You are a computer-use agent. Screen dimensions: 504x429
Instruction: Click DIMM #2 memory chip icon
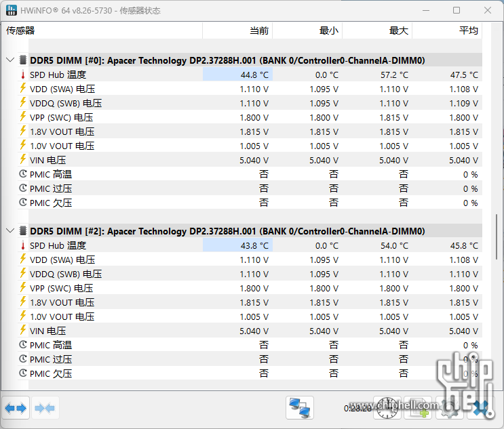pos(23,231)
